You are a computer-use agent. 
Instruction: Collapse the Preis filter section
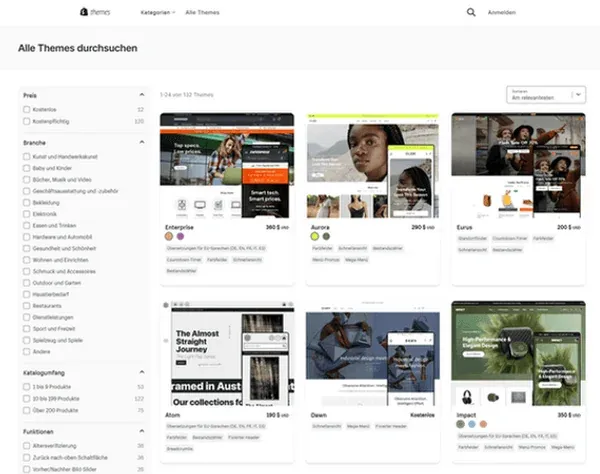(x=142, y=95)
